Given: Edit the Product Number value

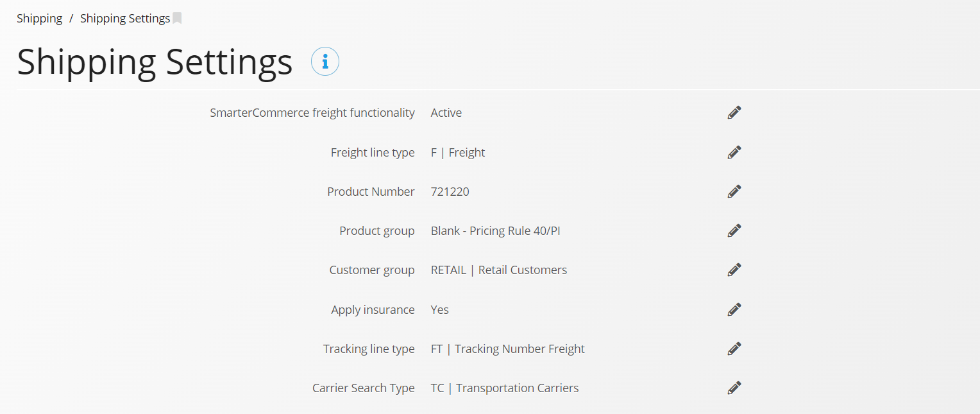Looking at the screenshot, I should click(x=734, y=191).
